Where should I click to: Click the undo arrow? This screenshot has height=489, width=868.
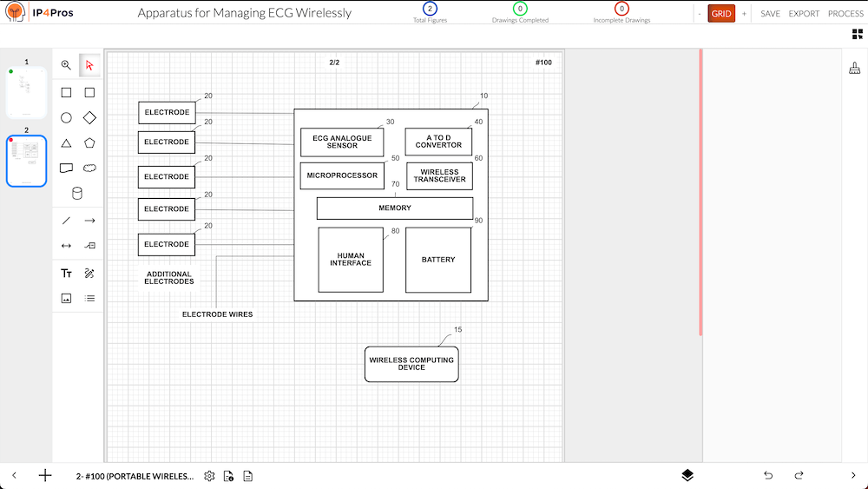tap(768, 475)
